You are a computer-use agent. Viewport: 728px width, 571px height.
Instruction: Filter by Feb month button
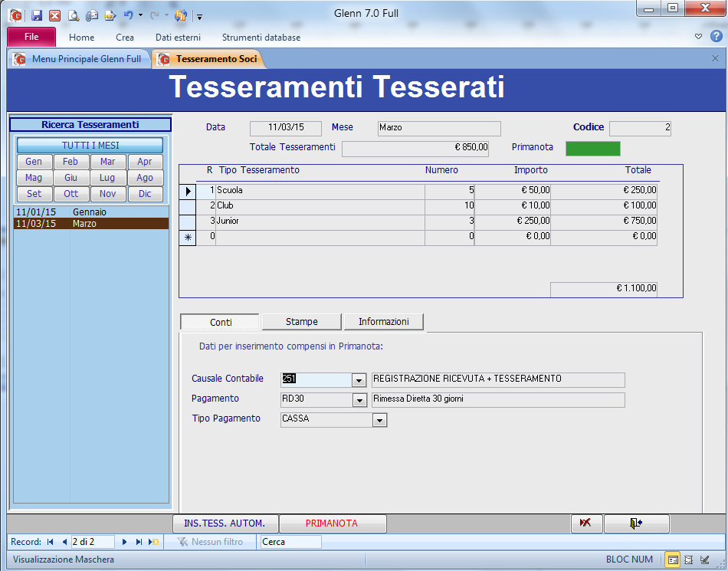point(71,162)
